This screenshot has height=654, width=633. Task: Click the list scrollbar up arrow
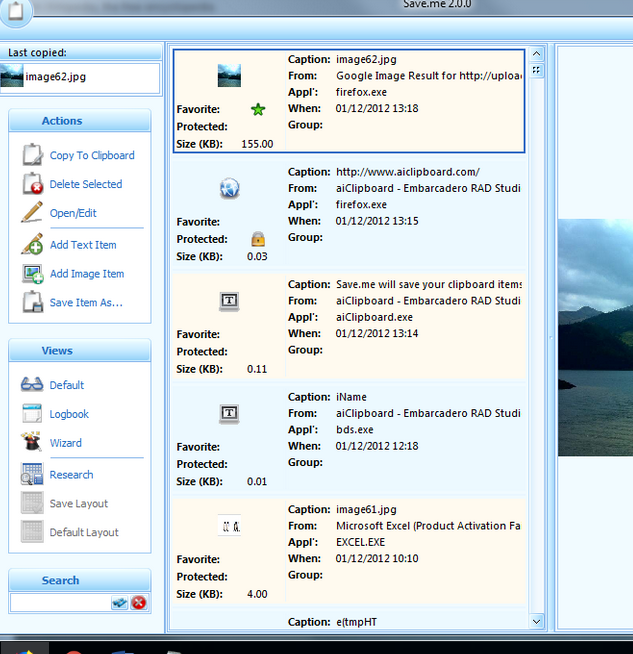click(x=537, y=53)
